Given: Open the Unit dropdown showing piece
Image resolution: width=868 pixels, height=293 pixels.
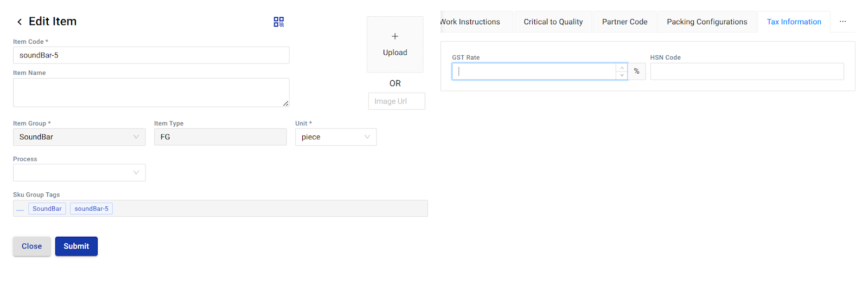Looking at the screenshot, I should coord(335,137).
